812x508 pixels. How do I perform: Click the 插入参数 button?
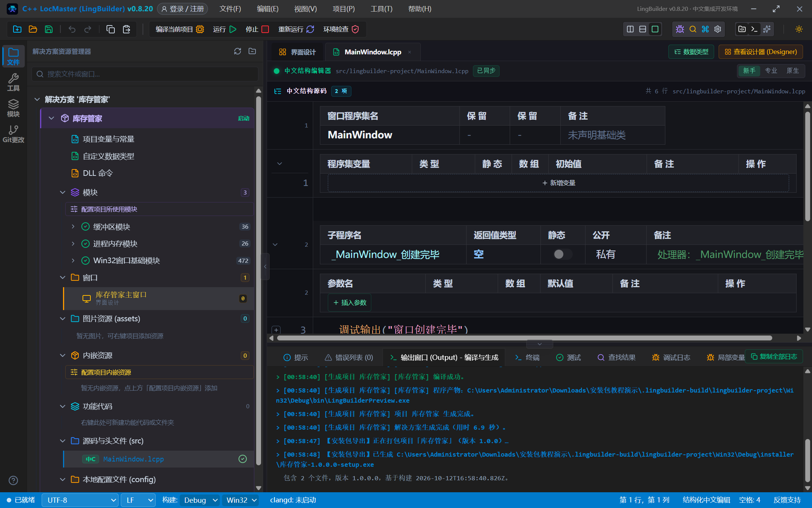coord(350,303)
